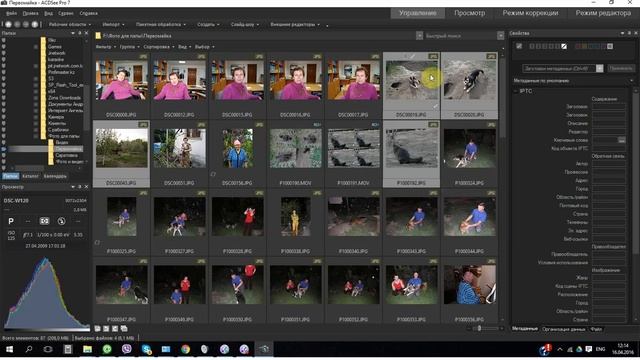Open Windows Start menu
Image resolution: width=640 pixels, height=360 pixels.
(9, 349)
